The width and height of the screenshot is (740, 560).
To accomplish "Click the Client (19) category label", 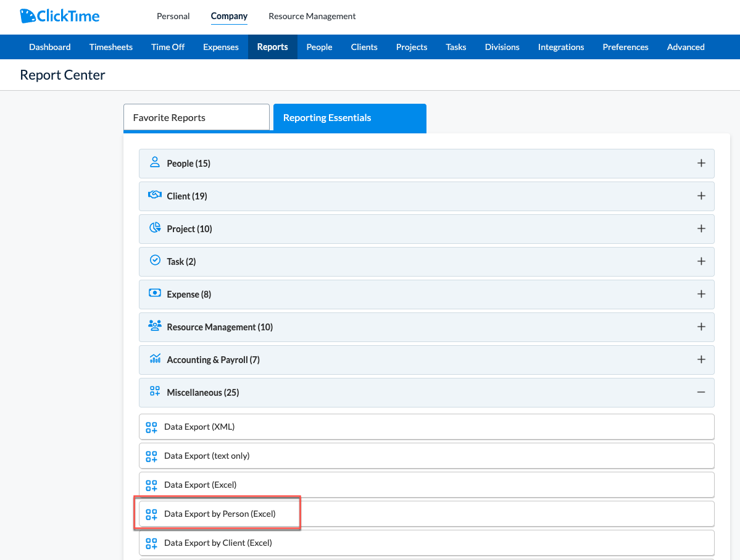I will pos(187,196).
